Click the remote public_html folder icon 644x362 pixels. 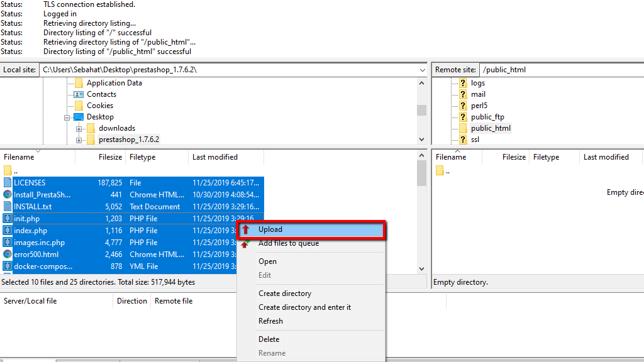(x=463, y=128)
